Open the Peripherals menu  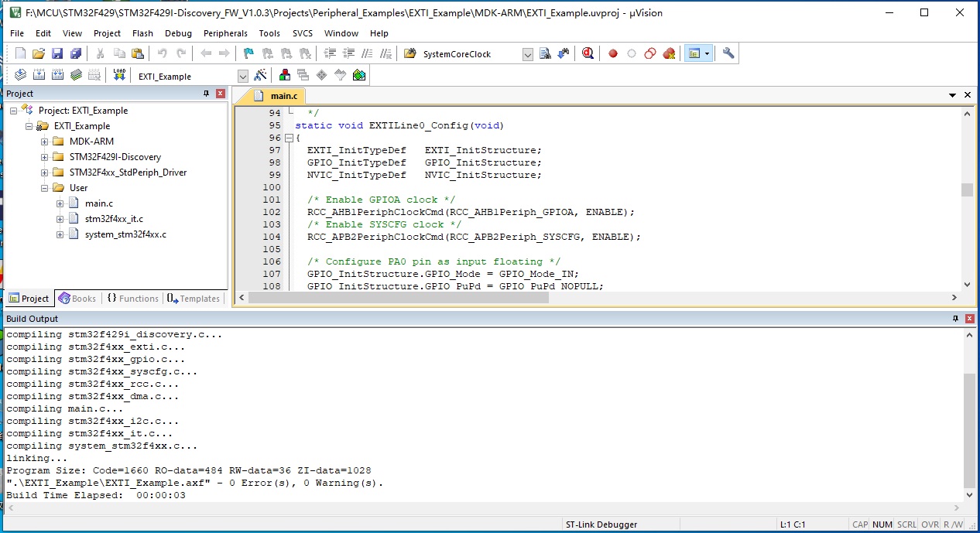coord(225,33)
